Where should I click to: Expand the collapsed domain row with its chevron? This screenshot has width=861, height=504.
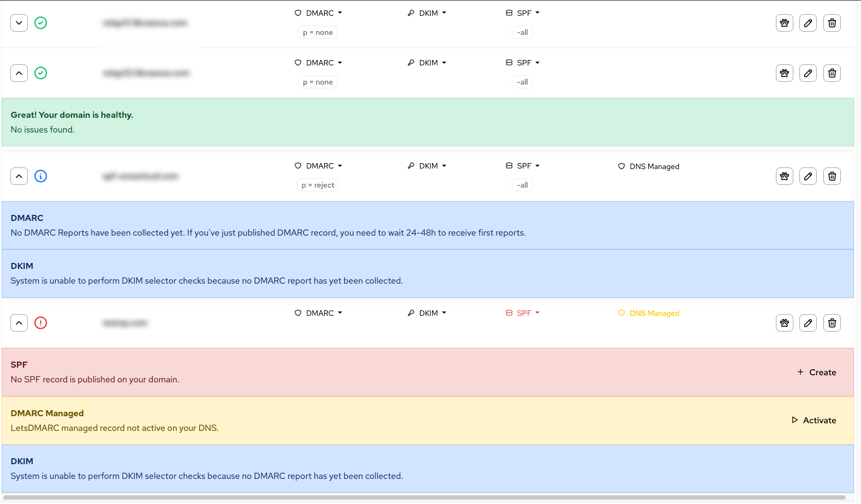click(19, 23)
